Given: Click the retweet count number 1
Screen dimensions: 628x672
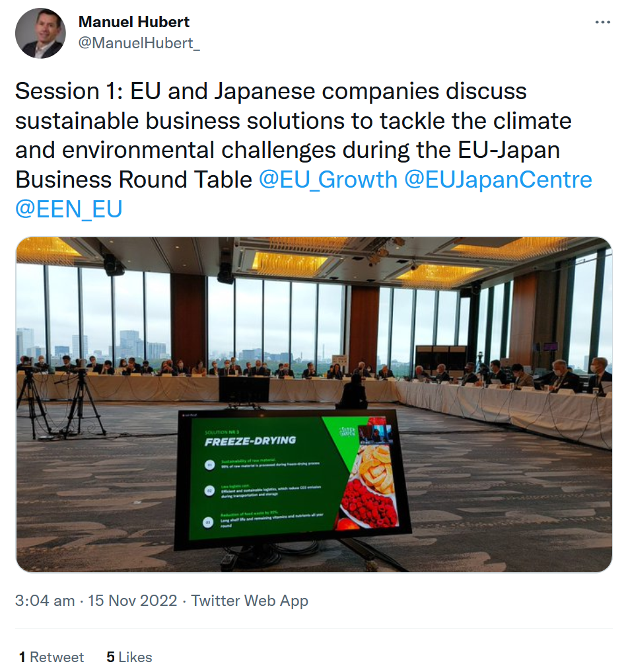Looking at the screenshot, I should 22,657.
